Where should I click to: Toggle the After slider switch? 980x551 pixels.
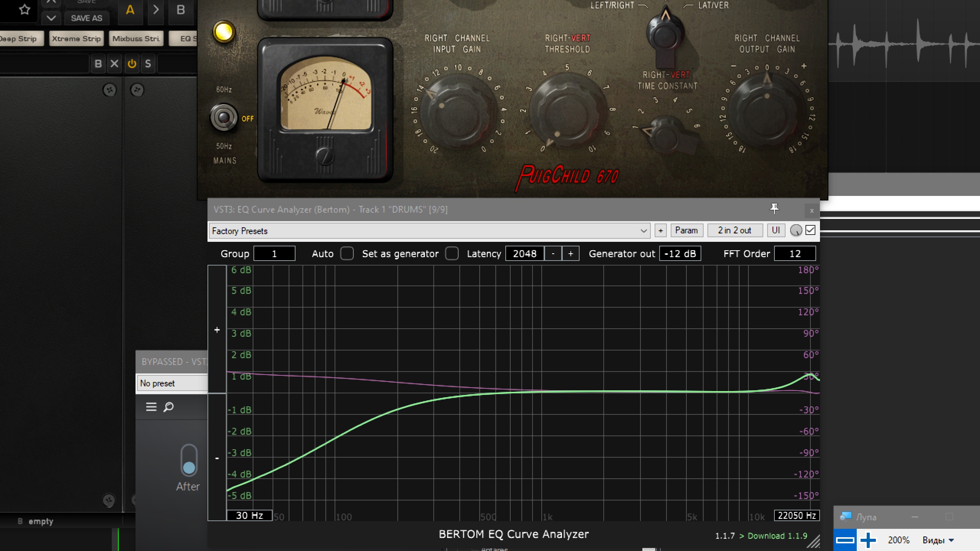coord(189,460)
